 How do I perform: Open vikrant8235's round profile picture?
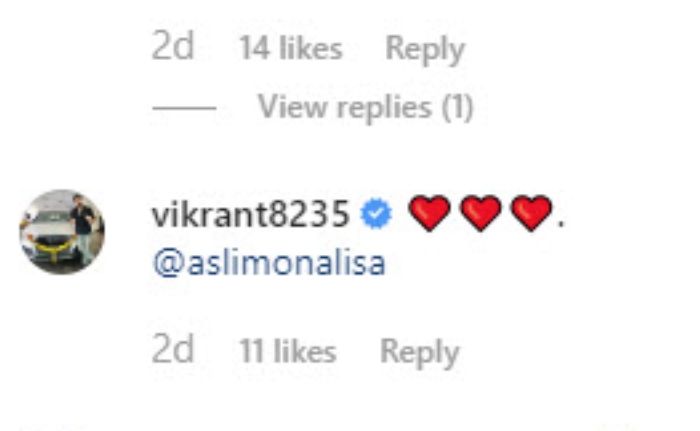[62, 232]
